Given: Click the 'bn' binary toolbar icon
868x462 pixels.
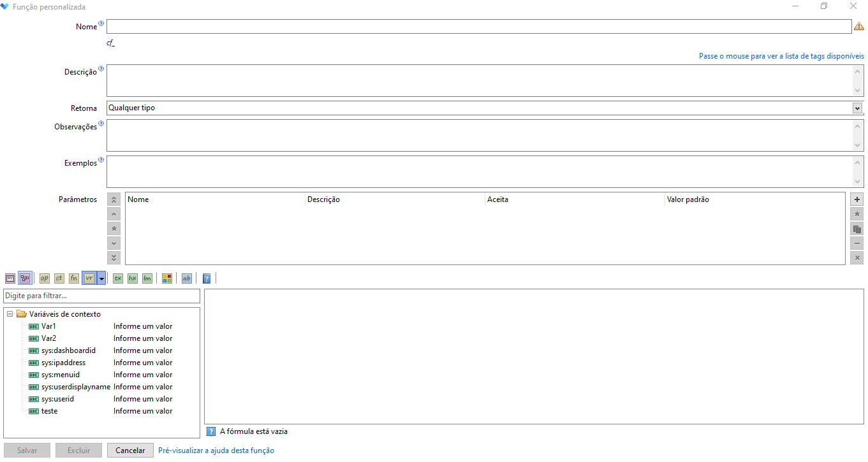Looking at the screenshot, I should [x=147, y=278].
